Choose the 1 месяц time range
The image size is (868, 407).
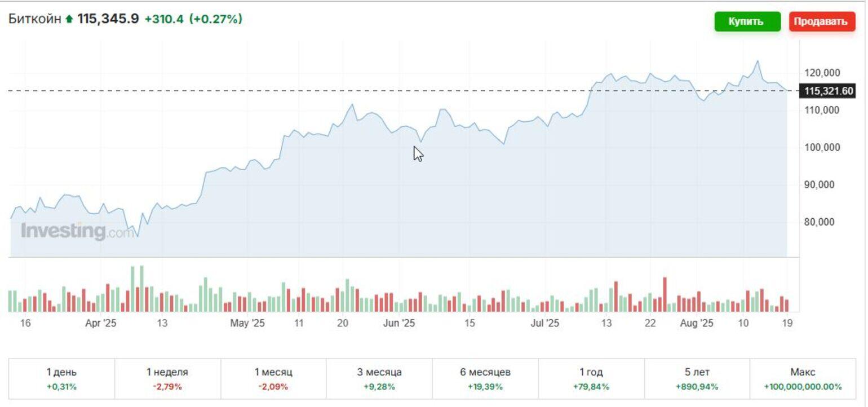tap(273, 378)
